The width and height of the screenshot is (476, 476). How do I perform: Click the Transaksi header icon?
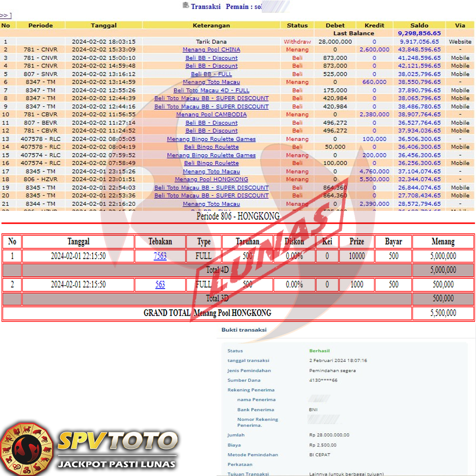[186, 6]
